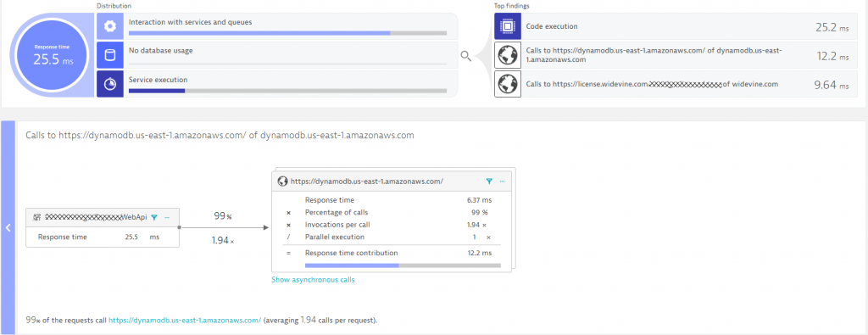The height and width of the screenshot is (335, 868).
Task: Click the 1.94× label under the arrow
Action: tap(223, 240)
